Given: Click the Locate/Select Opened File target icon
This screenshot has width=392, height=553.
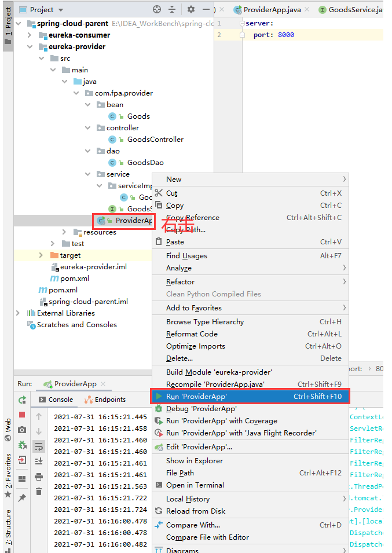Looking at the screenshot, I should (157, 9).
